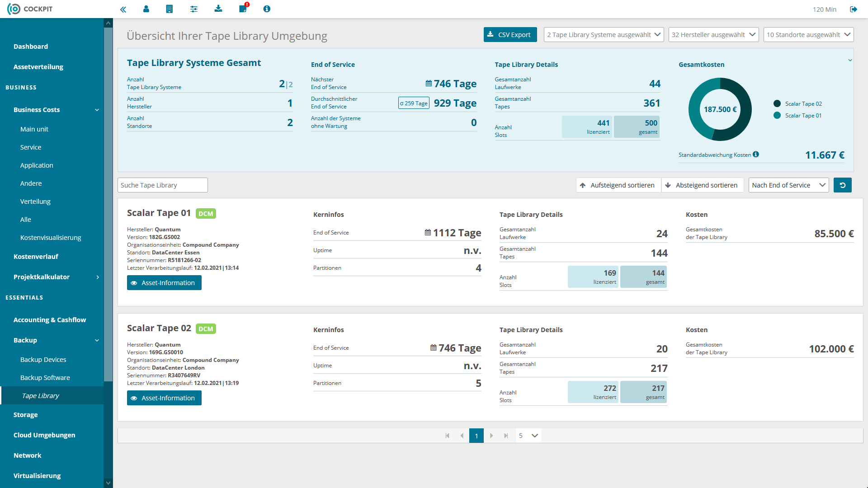The image size is (868, 488).
Task: Open Cloud Umgebungen in sidebar
Action: click(x=44, y=435)
